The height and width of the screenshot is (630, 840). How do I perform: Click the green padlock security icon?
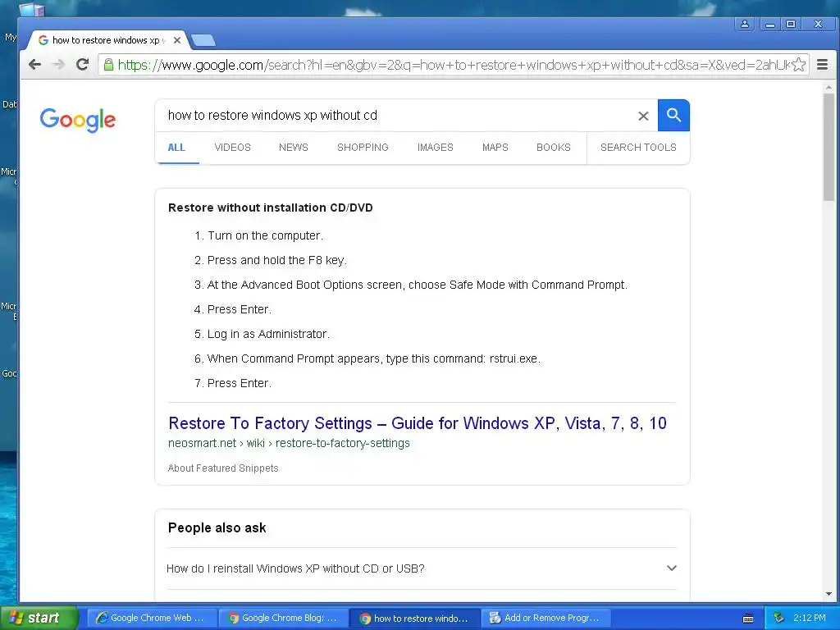pyautogui.click(x=108, y=65)
